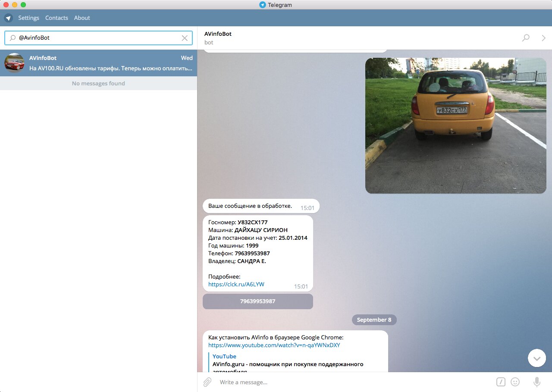This screenshot has width=552, height=392.
Task: Open the emoji picker smiley icon
Action: click(515, 382)
